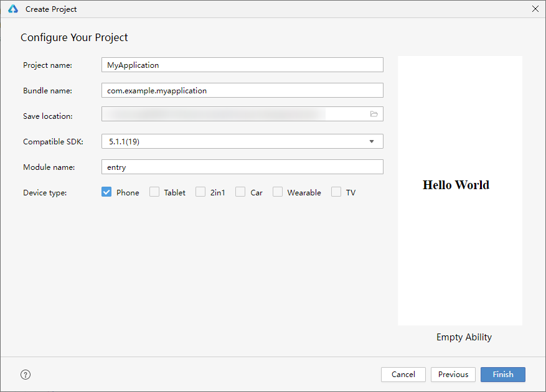This screenshot has width=546, height=392.
Task: Focus the Module name field
Action: point(242,167)
